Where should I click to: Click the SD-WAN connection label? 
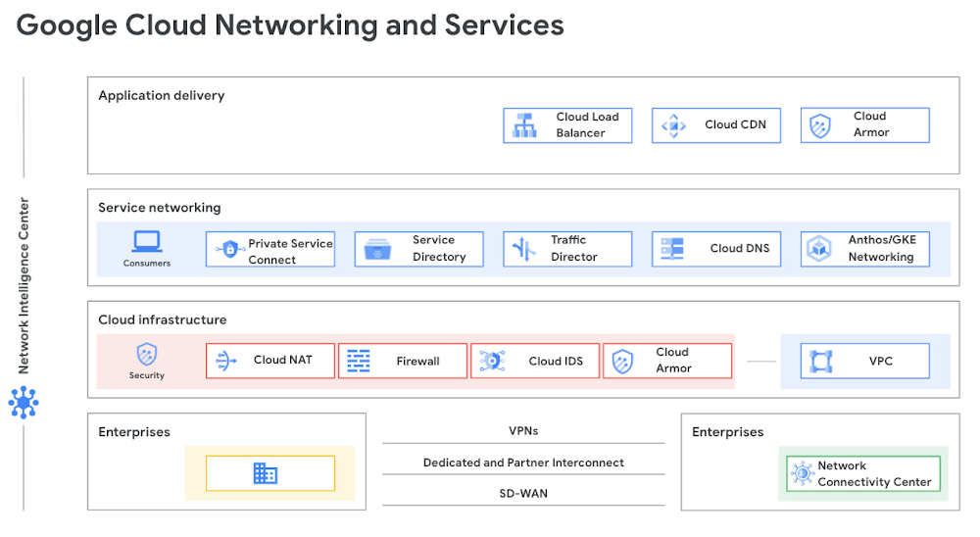[x=523, y=493]
